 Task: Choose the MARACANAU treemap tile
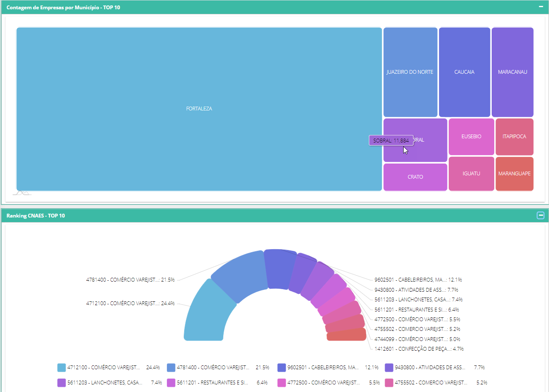tap(512, 72)
